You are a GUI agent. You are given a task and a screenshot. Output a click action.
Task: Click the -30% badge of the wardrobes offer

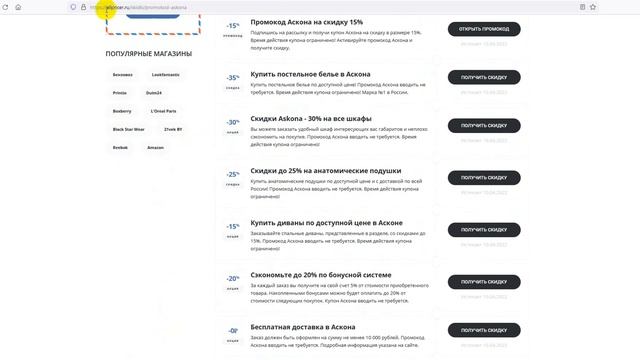[x=233, y=122]
